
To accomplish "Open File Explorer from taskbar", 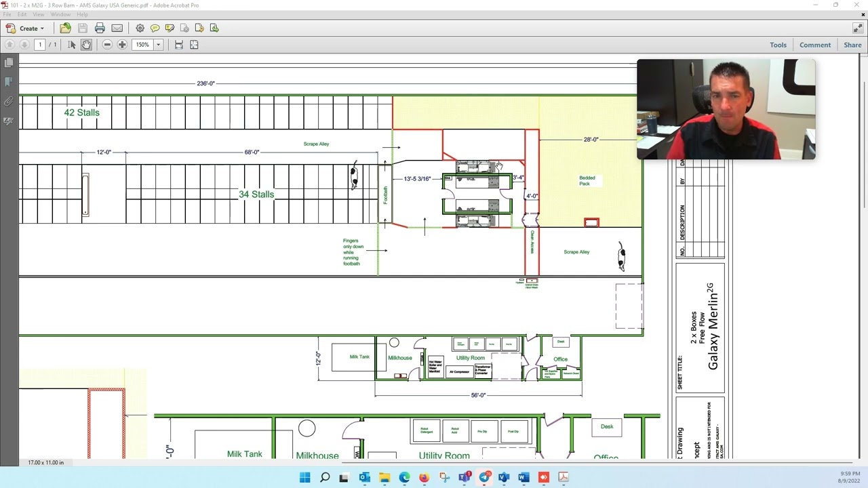I will click(x=384, y=477).
